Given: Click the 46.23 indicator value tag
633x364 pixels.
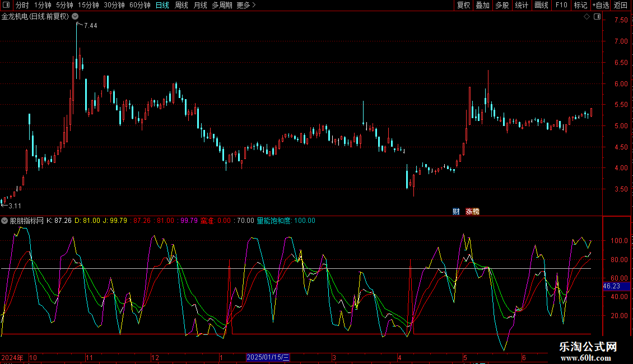Looking at the screenshot, I should click(616, 286).
